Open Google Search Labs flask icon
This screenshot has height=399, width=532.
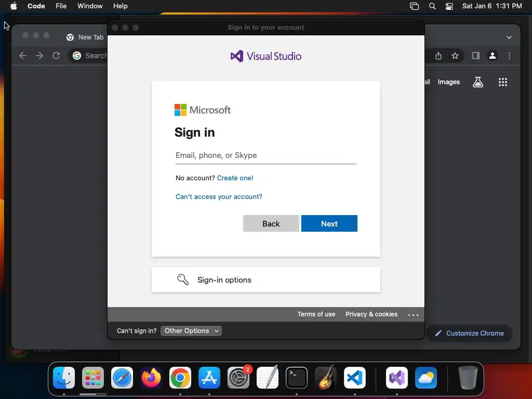point(478,82)
